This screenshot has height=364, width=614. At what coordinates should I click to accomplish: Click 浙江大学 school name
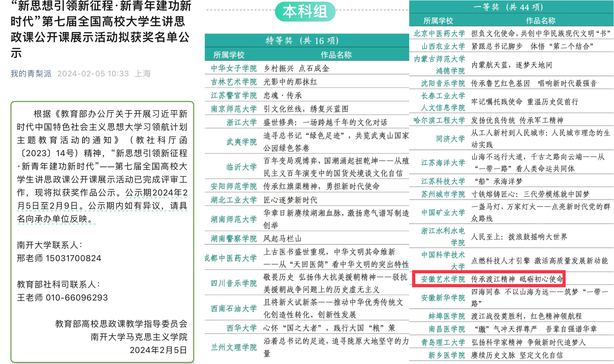241,123
